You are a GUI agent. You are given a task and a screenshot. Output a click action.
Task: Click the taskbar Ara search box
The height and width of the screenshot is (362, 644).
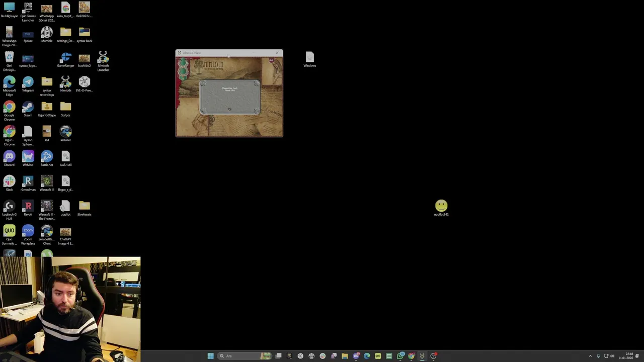(245, 356)
